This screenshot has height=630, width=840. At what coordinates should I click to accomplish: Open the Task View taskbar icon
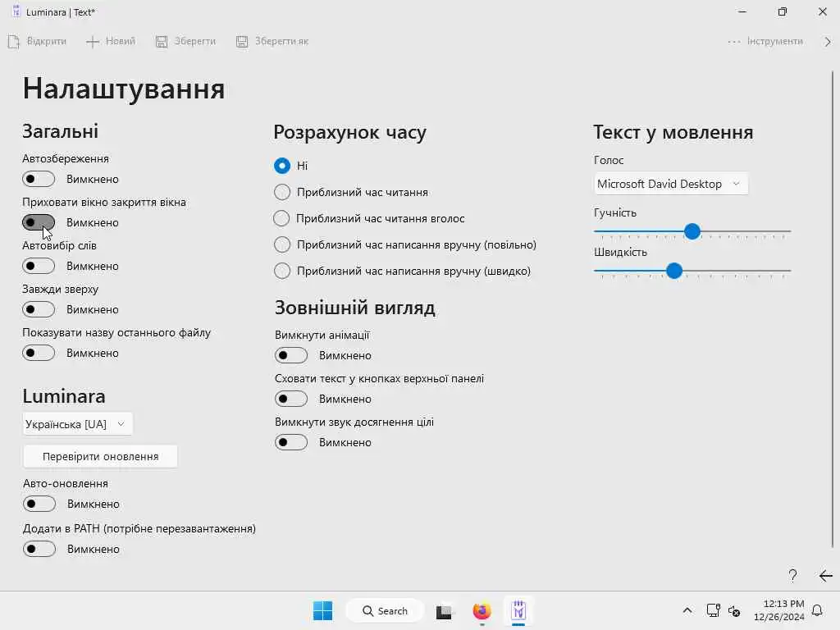click(444, 611)
